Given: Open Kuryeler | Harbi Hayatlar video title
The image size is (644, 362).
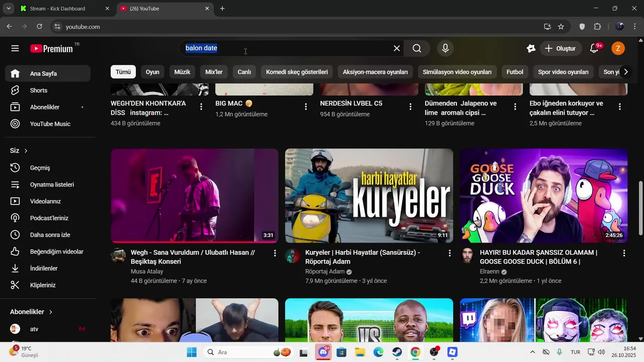Looking at the screenshot, I should coord(363,257).
